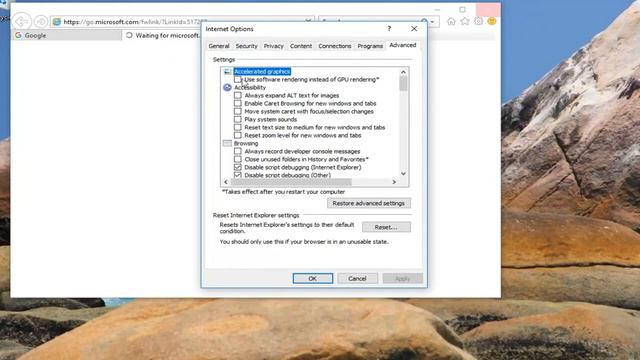Select the Waiting for microsoft browser tab
The height and width of the screenshot is (360, 640).
(162, 36)
